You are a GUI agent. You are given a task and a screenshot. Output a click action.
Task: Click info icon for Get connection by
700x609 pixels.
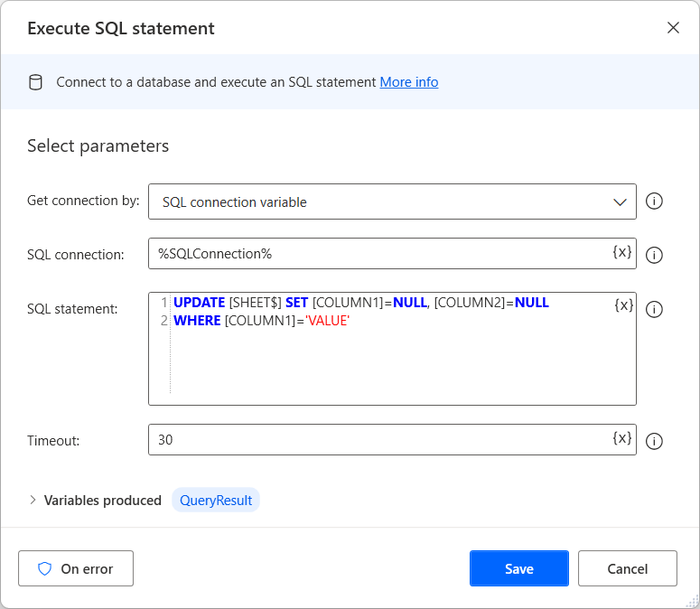[x=654, y=201]
